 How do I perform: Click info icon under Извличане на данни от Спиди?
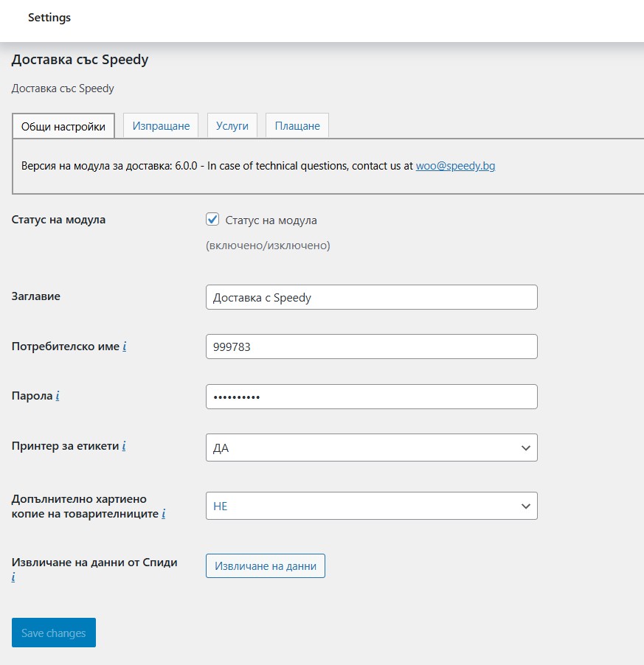pos(13,577)
